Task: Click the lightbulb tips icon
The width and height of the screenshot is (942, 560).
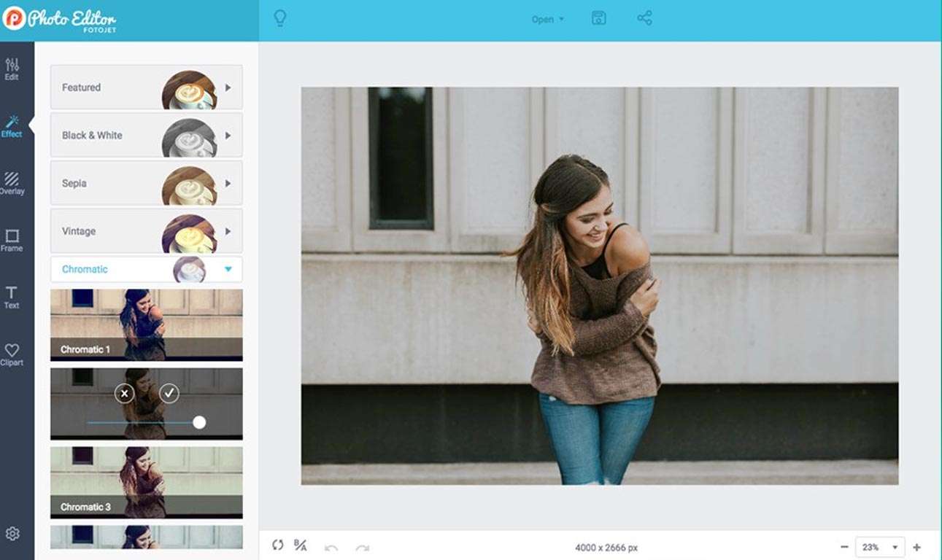Action: (x=279, y=19)
